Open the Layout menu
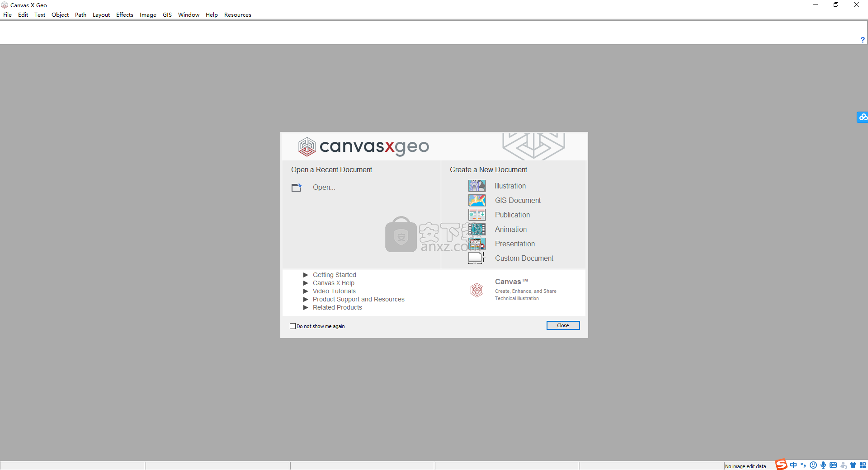Screen dimensions: 868x470 [101, 14]
